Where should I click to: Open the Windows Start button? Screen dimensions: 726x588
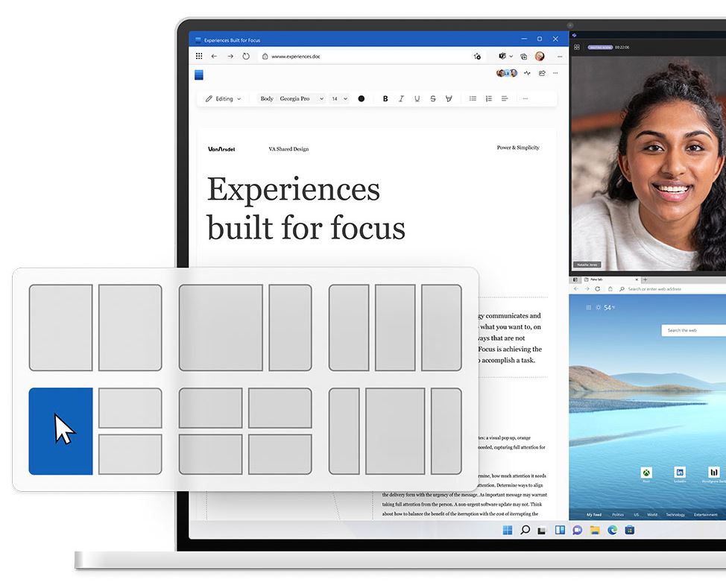click(x=508, y=530)
